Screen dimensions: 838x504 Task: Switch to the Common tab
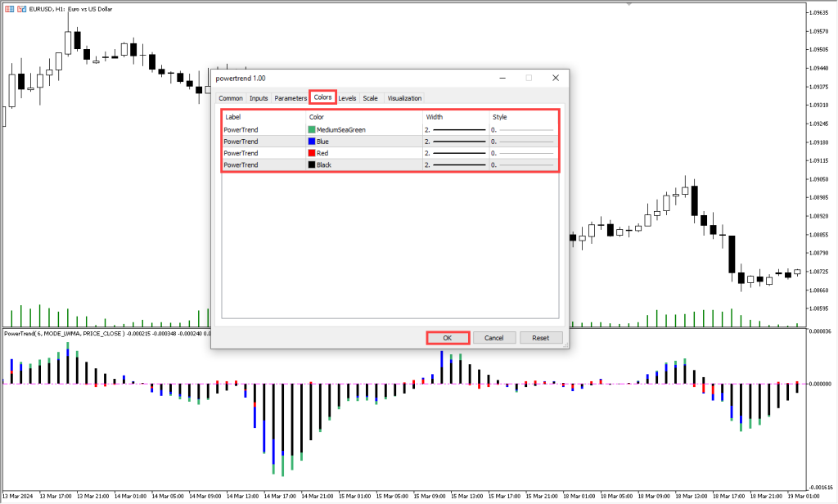point(230,98)
